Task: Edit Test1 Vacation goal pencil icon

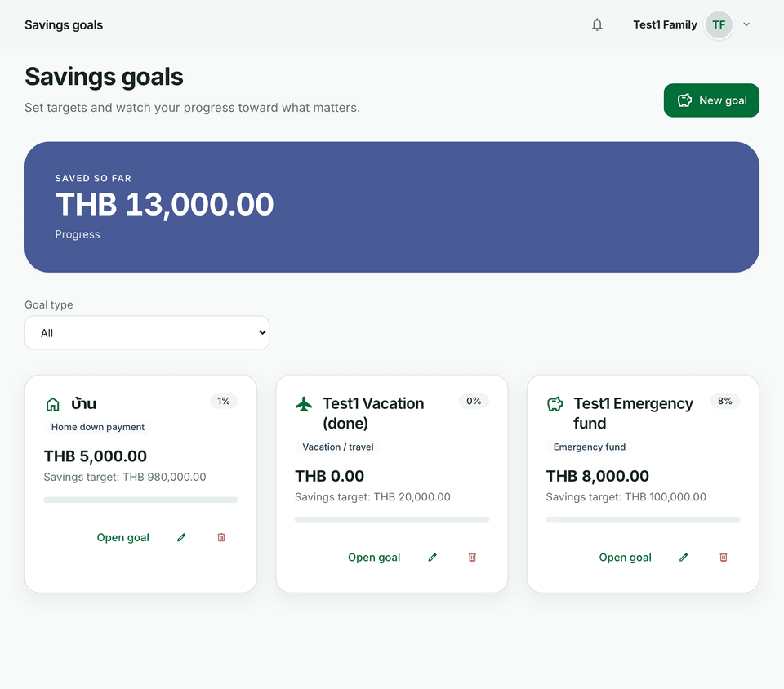Action: click(x=433, y=558)
